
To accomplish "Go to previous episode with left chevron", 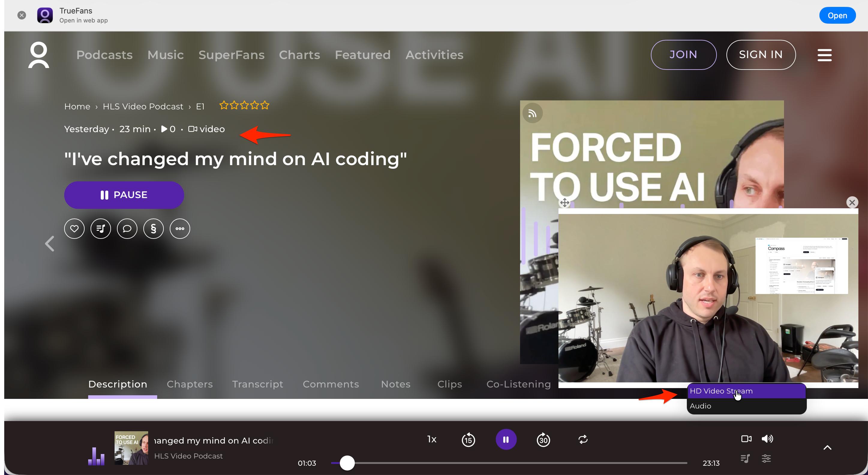I will [x=49, y=243].
